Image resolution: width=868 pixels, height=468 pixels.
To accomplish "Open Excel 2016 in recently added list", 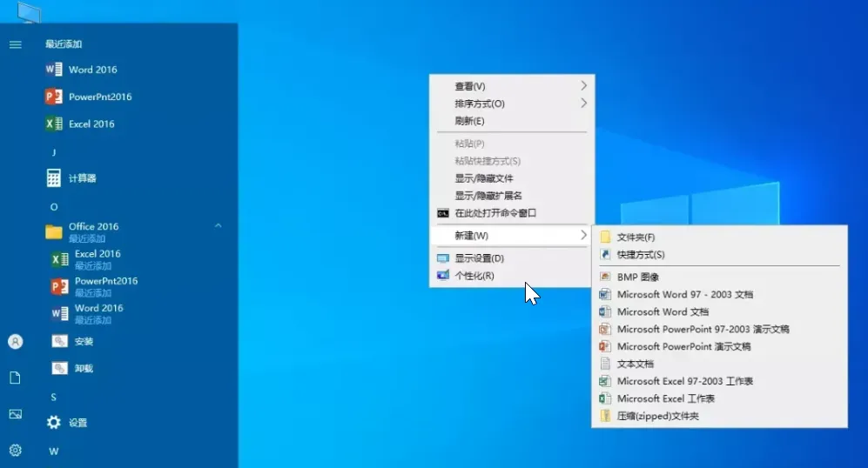I will tap(80, 124).
